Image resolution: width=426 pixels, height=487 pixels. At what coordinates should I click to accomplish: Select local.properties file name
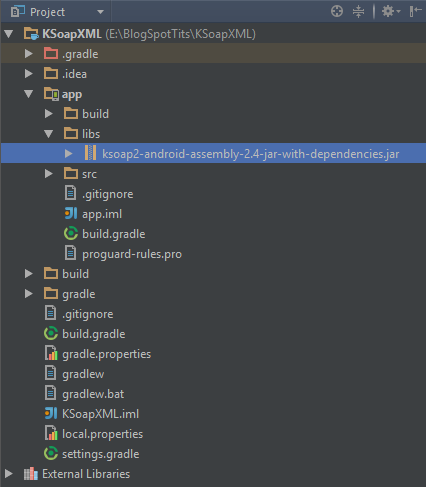tap(102, 434)
